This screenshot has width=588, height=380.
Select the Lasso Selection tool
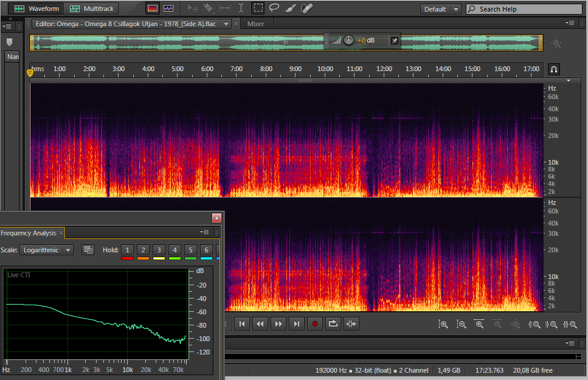tap(274, 9)
